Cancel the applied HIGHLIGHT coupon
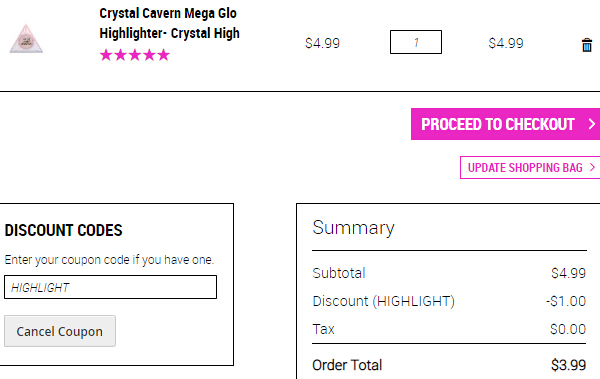 tap(60, 331)
